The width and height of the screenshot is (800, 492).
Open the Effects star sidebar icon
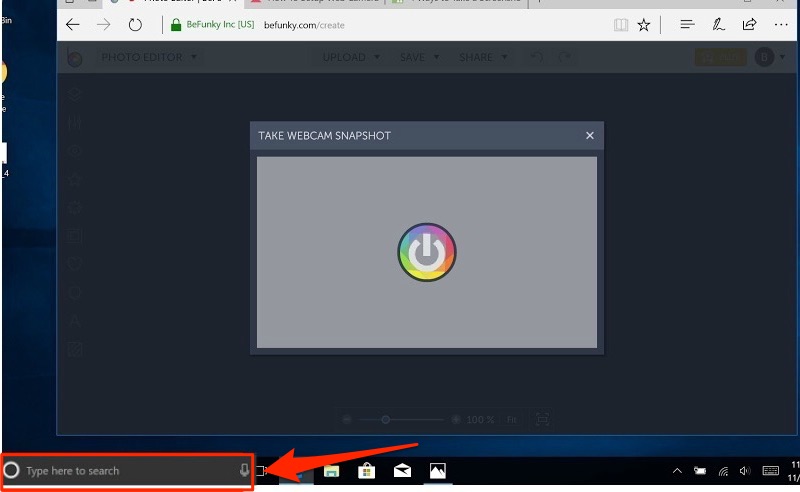pos(74,179)
